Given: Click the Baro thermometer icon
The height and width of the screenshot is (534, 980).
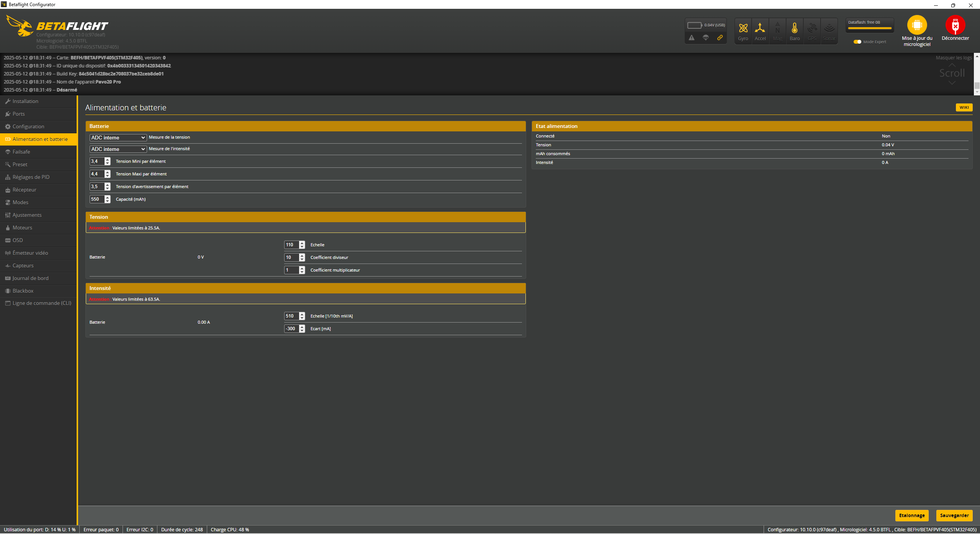Looking at the screenshot, I should [795, 28].
